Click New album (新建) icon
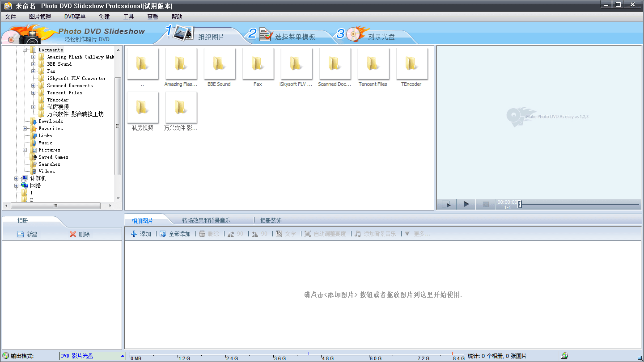This screenshot has height=362, width=644. pos(21,234)
